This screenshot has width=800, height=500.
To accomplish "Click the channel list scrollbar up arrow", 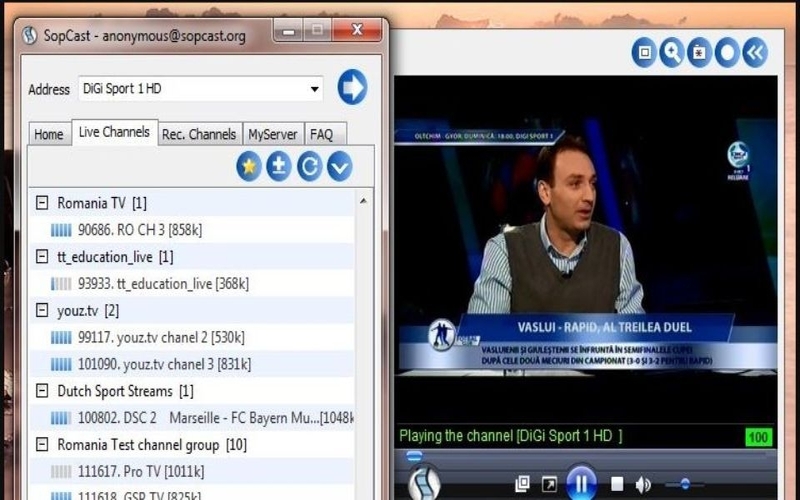I will pos(363,201).
